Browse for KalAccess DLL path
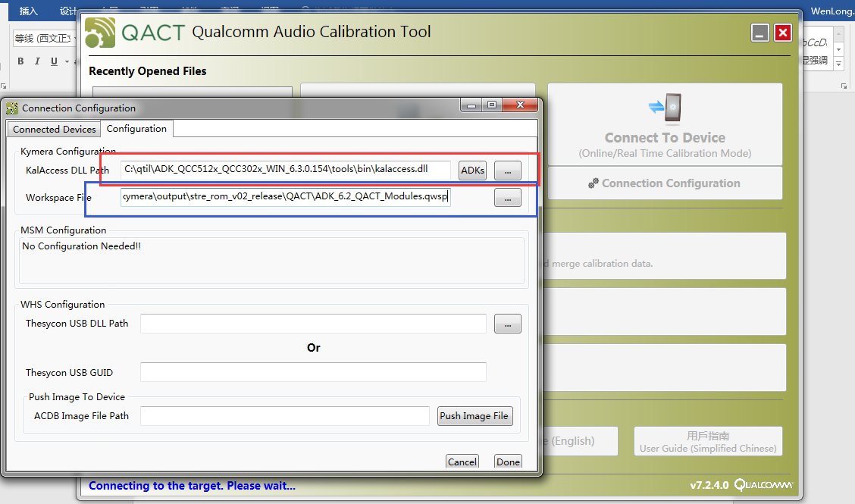This screenshot has width=855, height=504. tap(508, 171)
